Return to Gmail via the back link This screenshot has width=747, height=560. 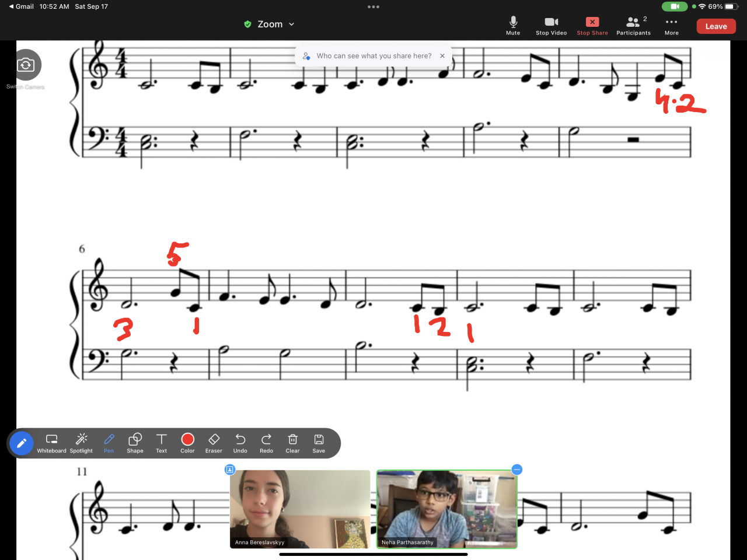[x=21, y=6]
